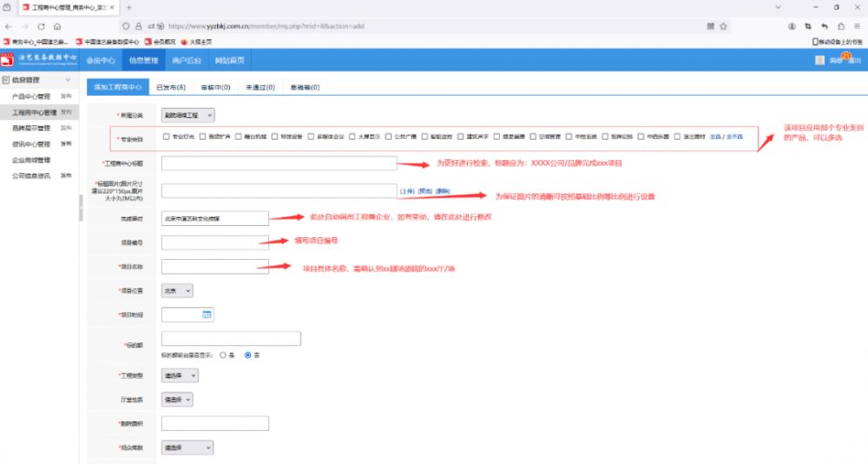The width and height of the screenshot is (868, 464).
Task: Open 产品中心管理 in the left sidebar
Action: (31, 96)
